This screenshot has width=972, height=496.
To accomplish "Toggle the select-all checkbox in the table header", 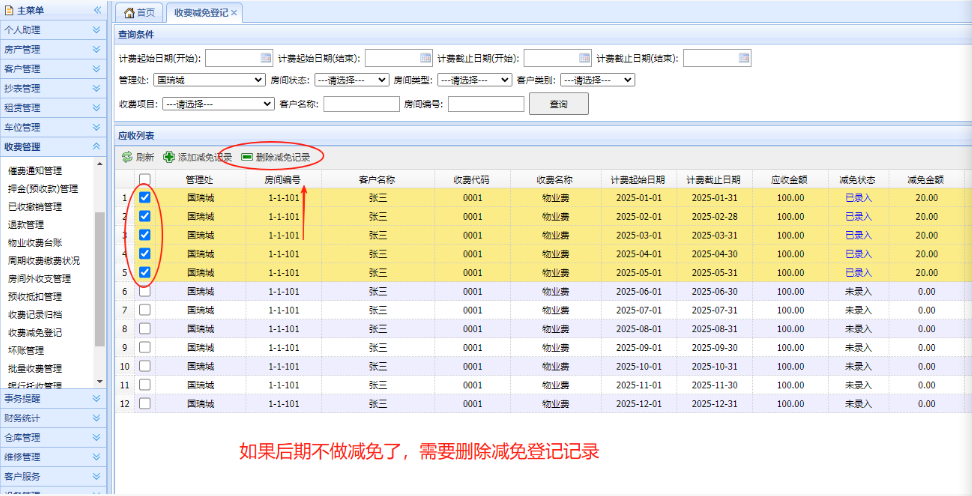I will click(145, 179).
